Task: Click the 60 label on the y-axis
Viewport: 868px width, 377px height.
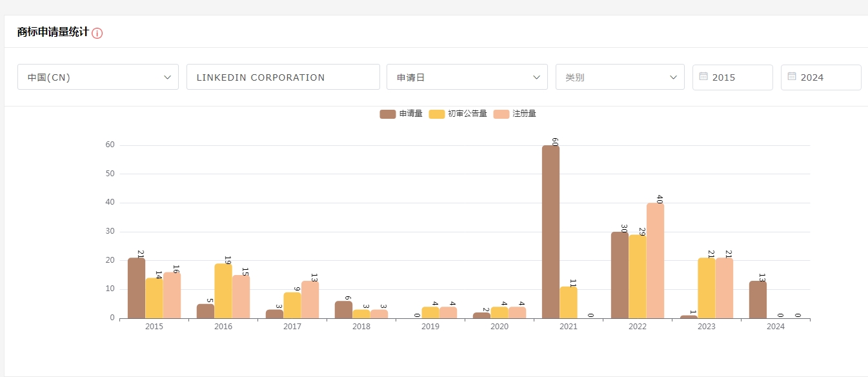Action: click(110, 145)
